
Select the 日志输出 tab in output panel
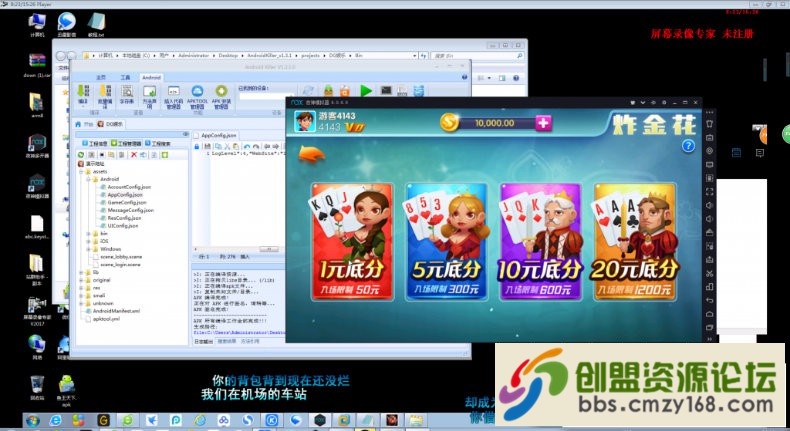pos(204,342)
